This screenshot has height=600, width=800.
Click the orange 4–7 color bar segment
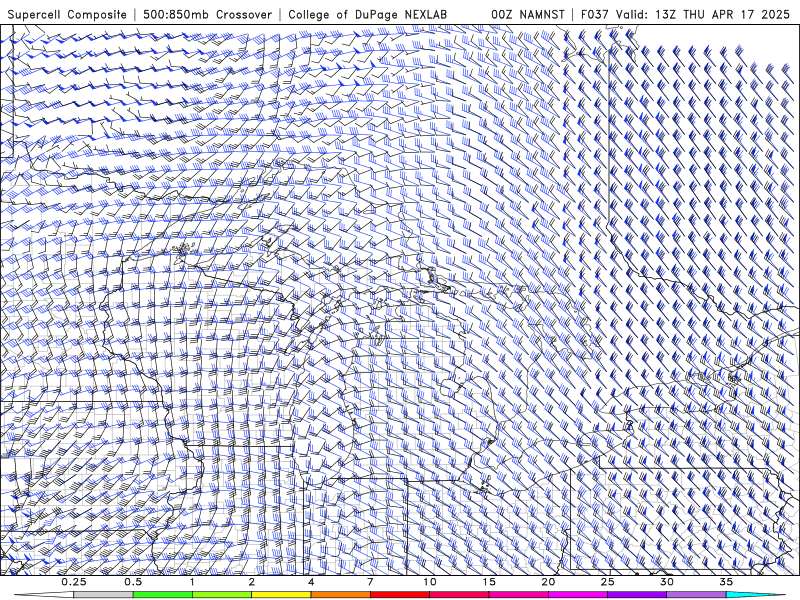click(x=340, y=595)
